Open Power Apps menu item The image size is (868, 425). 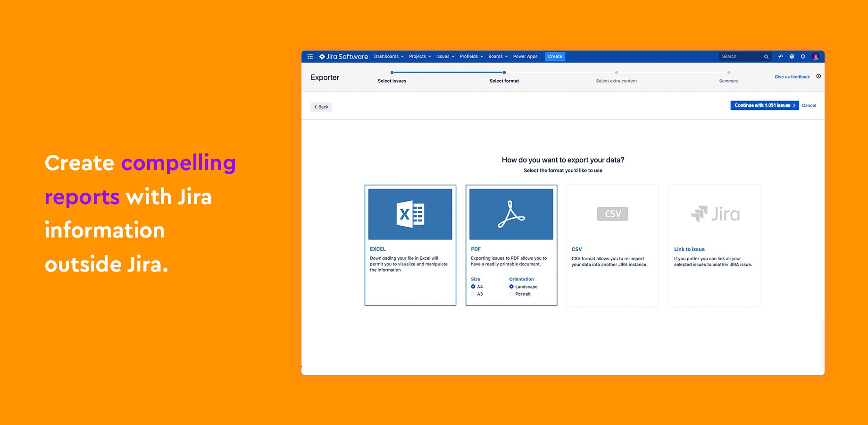[x=525, y=56]
